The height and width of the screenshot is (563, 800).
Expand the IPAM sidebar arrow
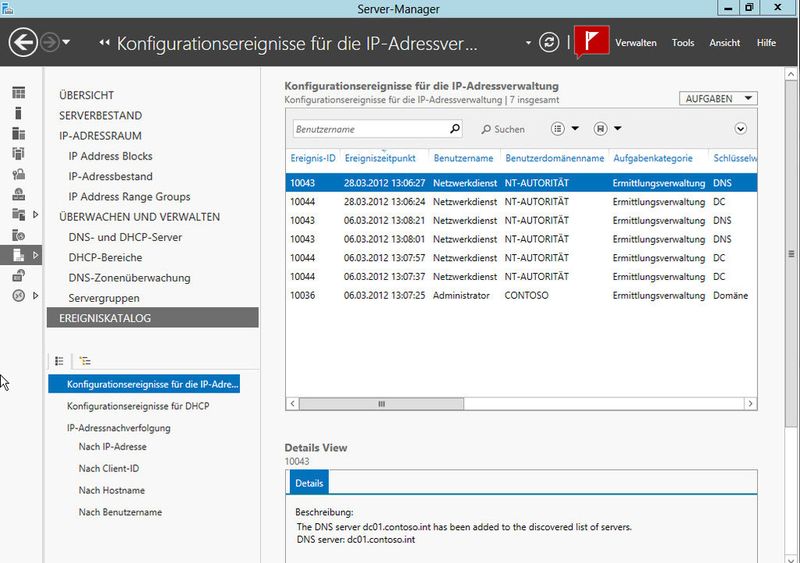(35, 255)
